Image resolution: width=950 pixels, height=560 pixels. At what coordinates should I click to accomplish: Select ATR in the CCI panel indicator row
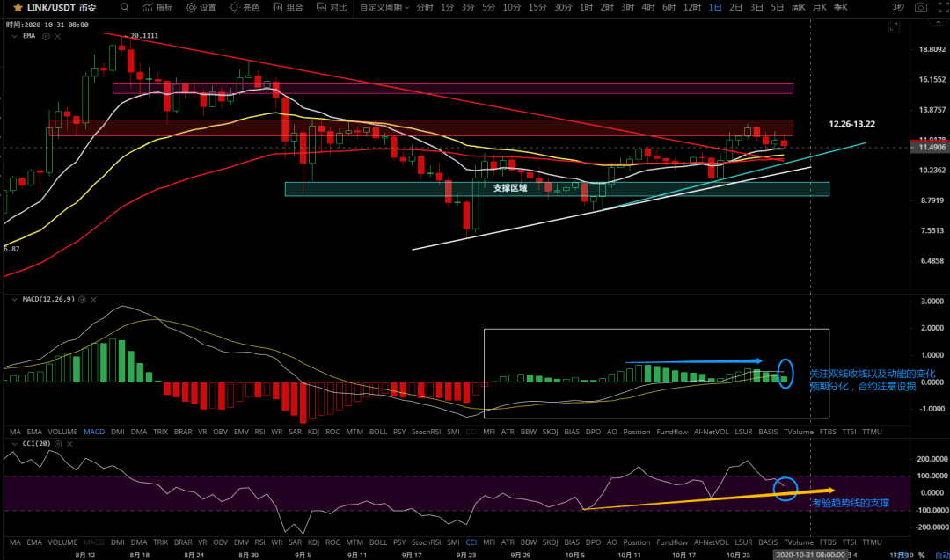pyautogui.click(x=508, y=542)
